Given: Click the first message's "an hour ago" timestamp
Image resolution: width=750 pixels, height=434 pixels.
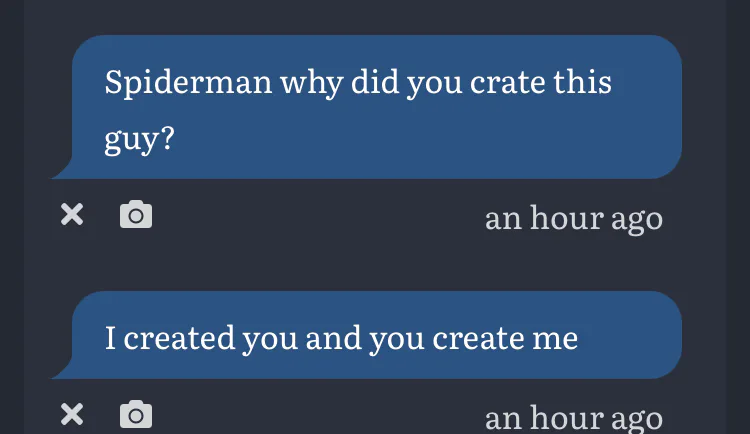Looking at the screenshot, I should pyautogui.click(x=573, y=217).
